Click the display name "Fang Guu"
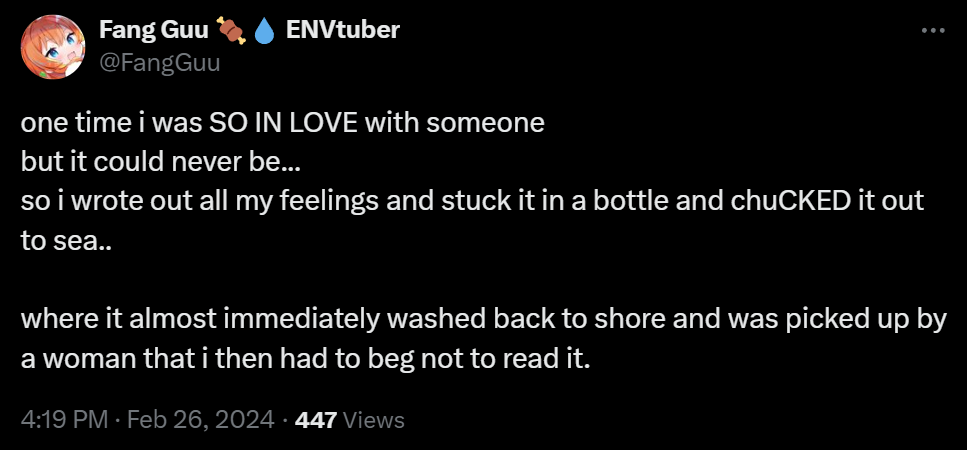 tap(154, 30)
